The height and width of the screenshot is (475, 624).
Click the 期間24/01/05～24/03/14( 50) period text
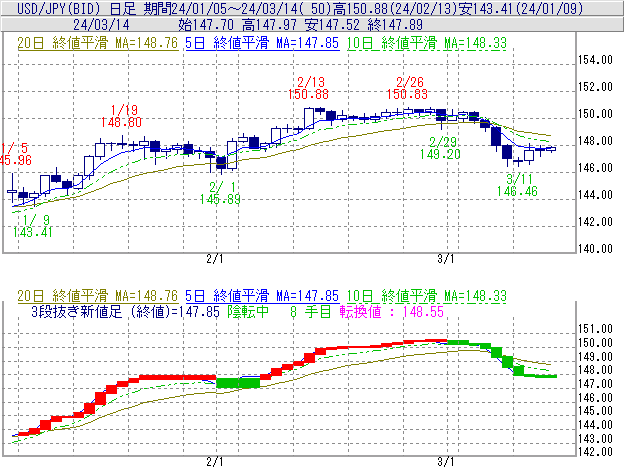(238, 8)
